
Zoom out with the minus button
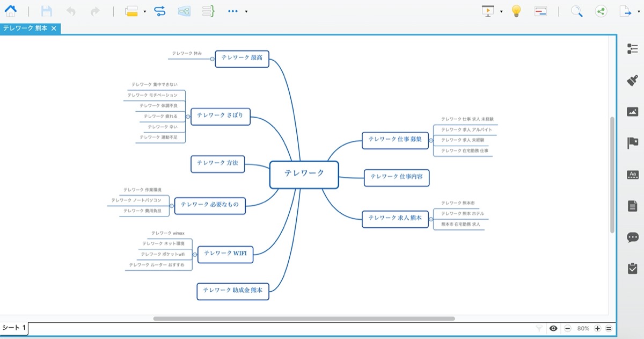(x=567, y=328)
